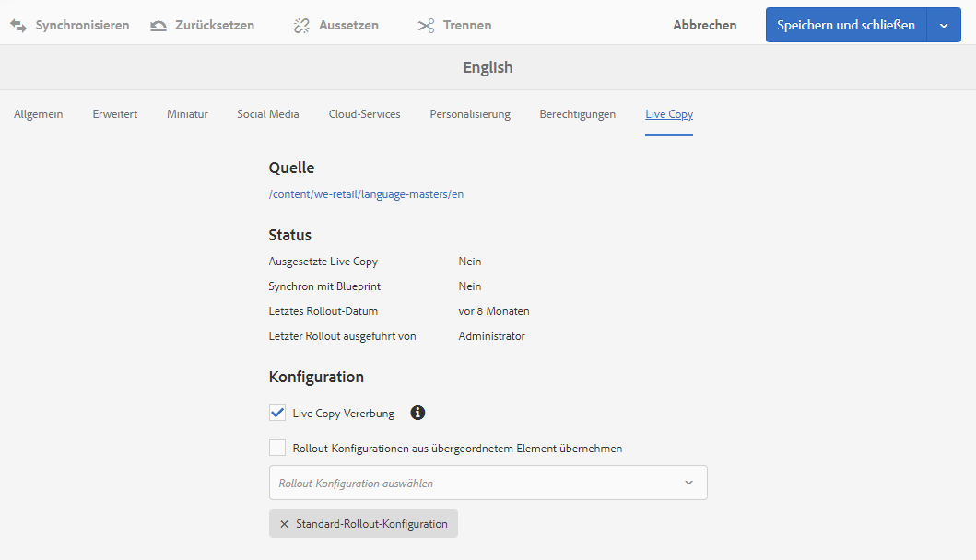Click the 'Letzter Rollout ausgeführt von' label
The height and width of the screenshot is (560, 976).
point(342,336)
